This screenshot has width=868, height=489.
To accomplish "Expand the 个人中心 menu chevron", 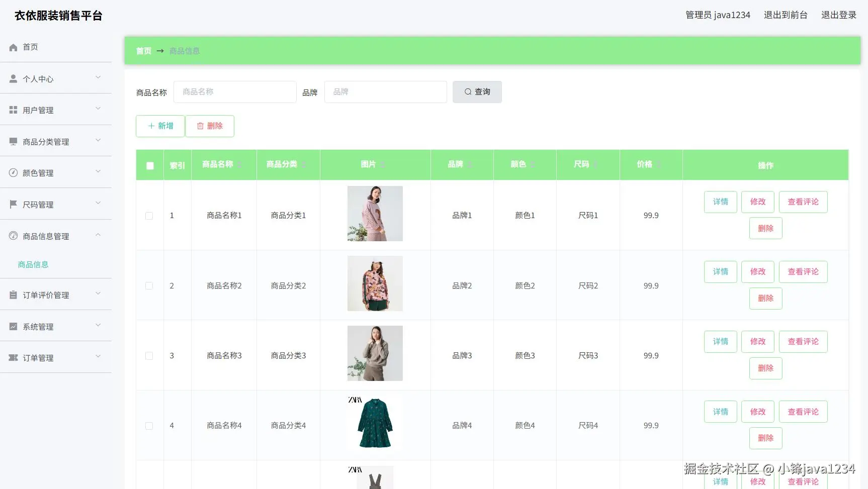I will (x=98, y=77).
